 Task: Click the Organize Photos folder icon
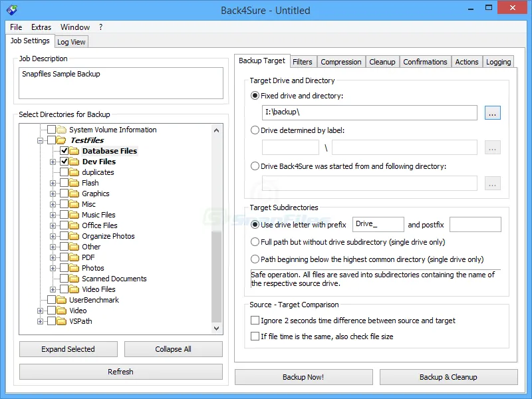click(74, 236)
